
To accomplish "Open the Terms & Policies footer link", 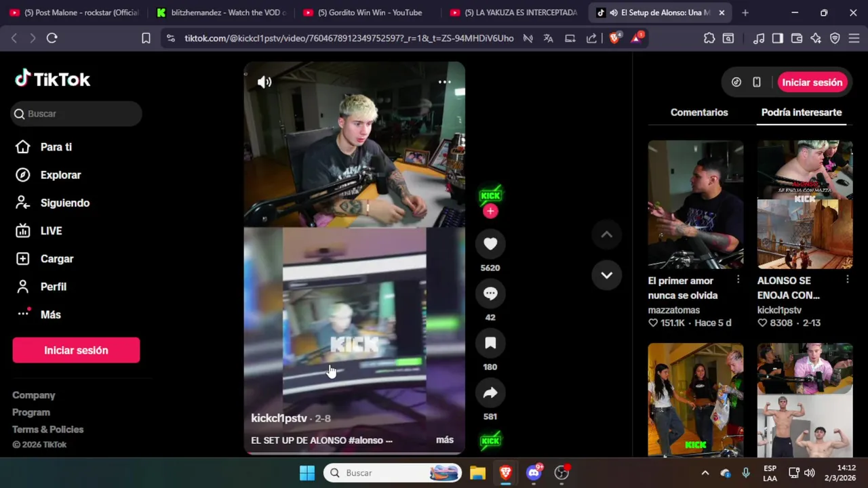I will click(48, 429).
